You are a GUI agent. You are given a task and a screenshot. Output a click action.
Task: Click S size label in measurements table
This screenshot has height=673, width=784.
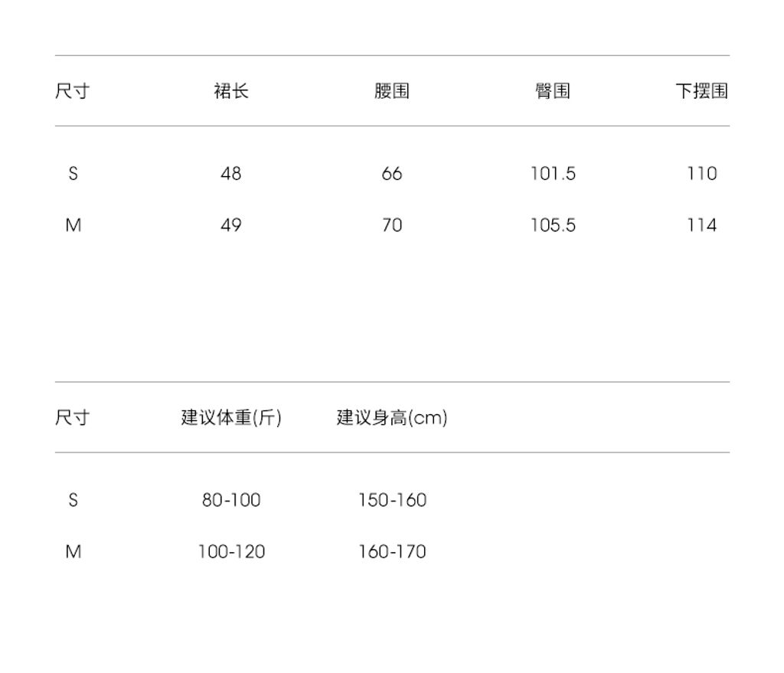[73, 174]
